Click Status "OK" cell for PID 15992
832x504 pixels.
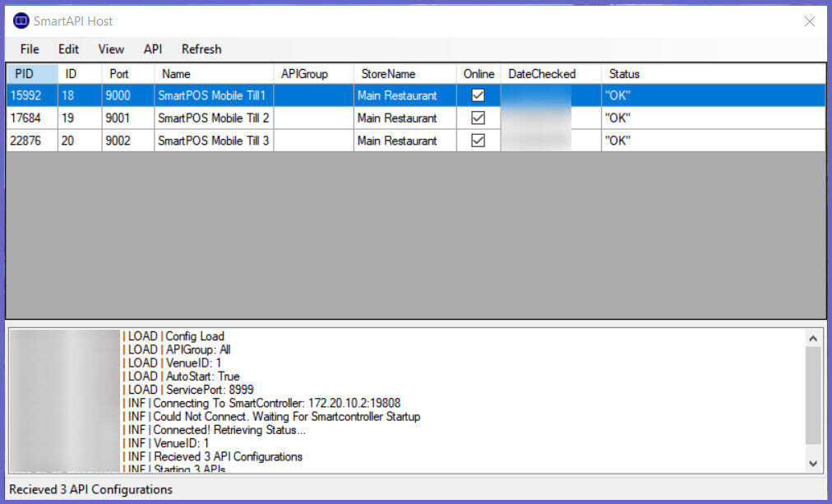coord(713,95)
